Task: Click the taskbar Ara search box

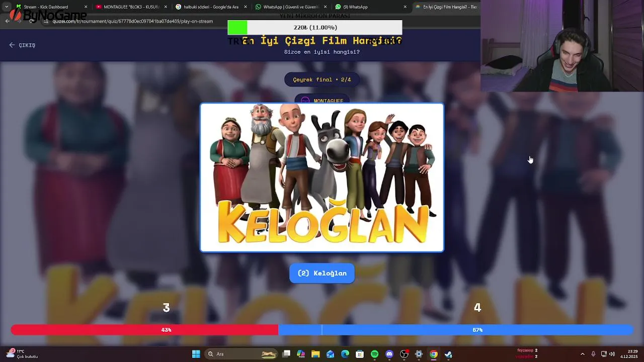Action: pos(242,354)
